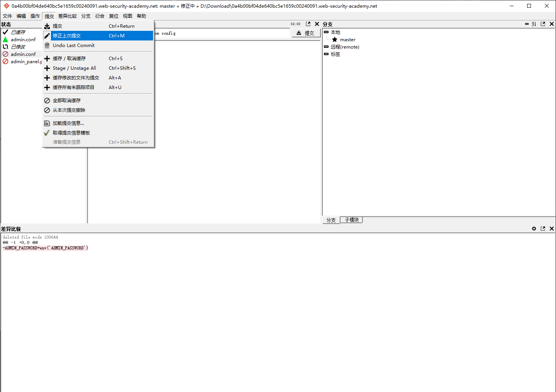
Task: Choose 从本次提交撤除 menu entry
Action: 98,110
